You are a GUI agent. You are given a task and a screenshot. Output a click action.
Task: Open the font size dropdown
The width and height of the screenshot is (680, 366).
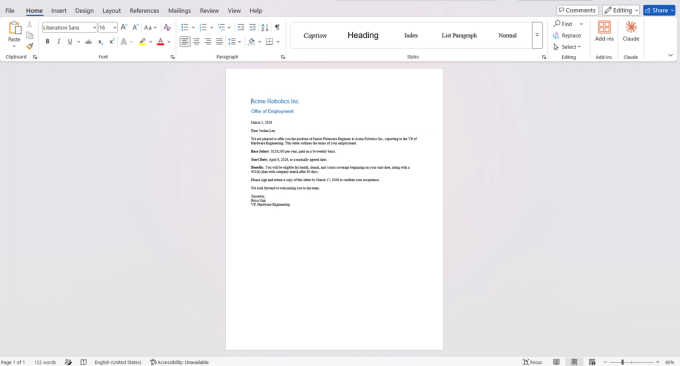[x=114, y=28]
